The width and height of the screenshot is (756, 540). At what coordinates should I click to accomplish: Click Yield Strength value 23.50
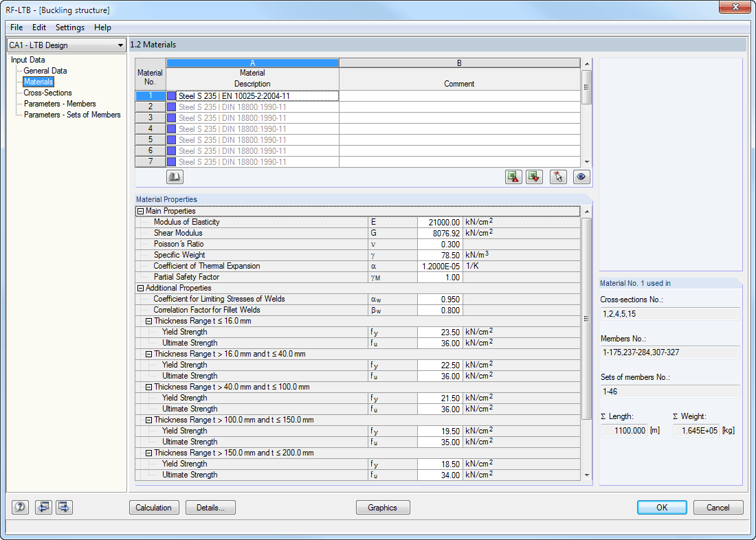tap(440, 333)
